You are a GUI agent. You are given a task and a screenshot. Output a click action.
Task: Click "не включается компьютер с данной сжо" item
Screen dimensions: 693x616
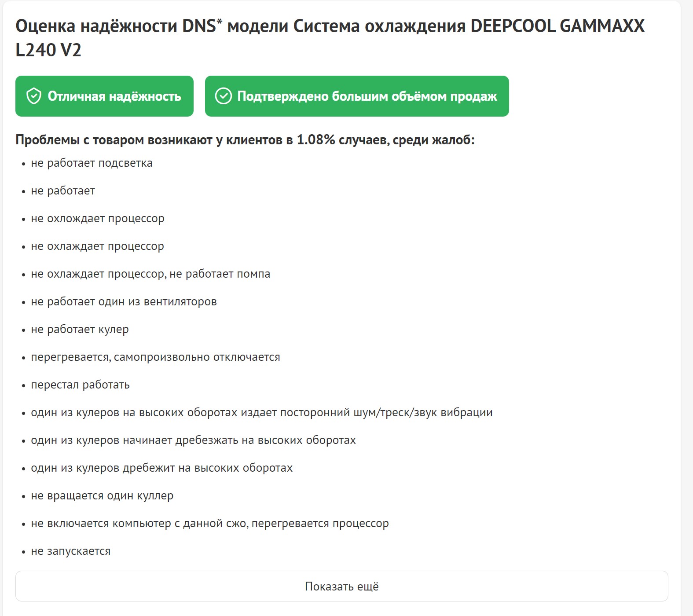pyautogui.click(x=209, y=524)
